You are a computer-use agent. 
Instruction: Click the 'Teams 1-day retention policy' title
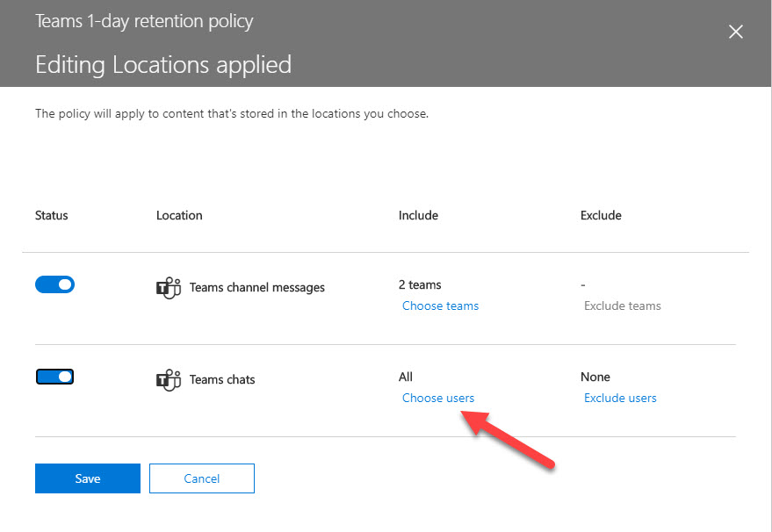click(x=144, y=21)
